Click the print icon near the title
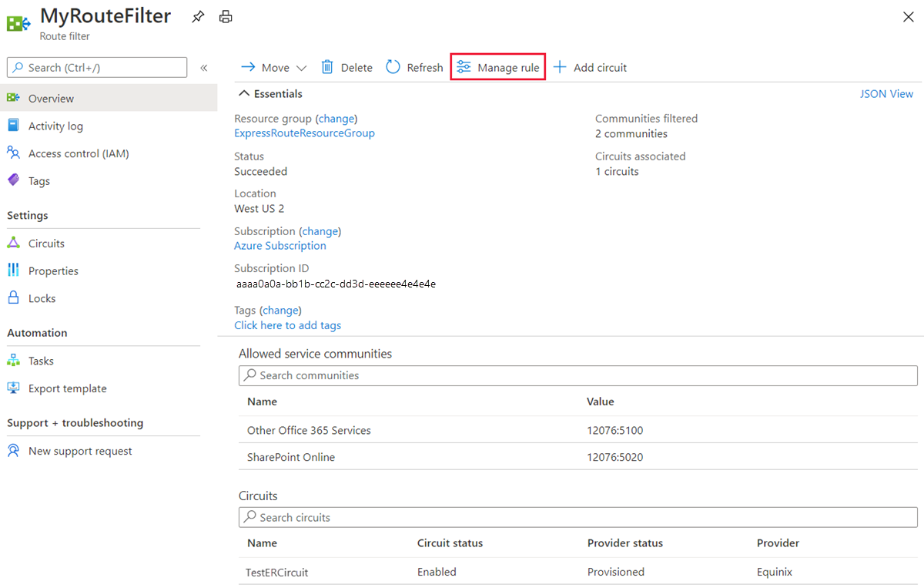 (x=225, y=16)
